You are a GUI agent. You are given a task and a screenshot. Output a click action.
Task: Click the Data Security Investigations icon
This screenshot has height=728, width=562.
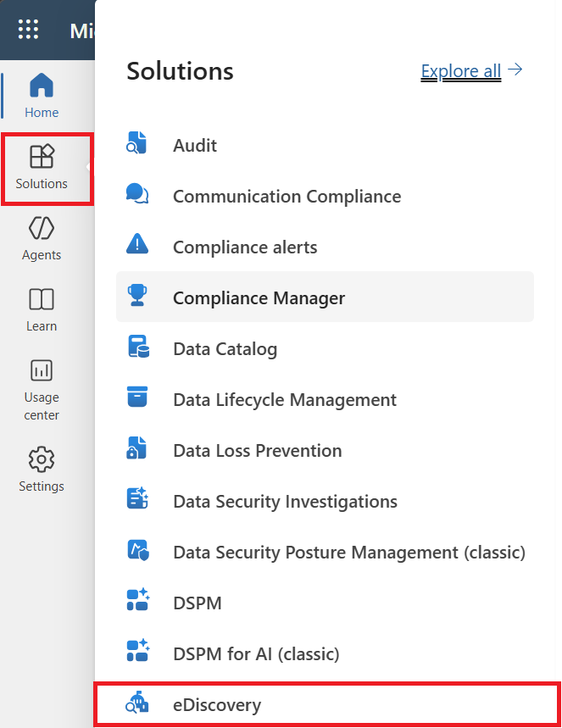[137, 497]
